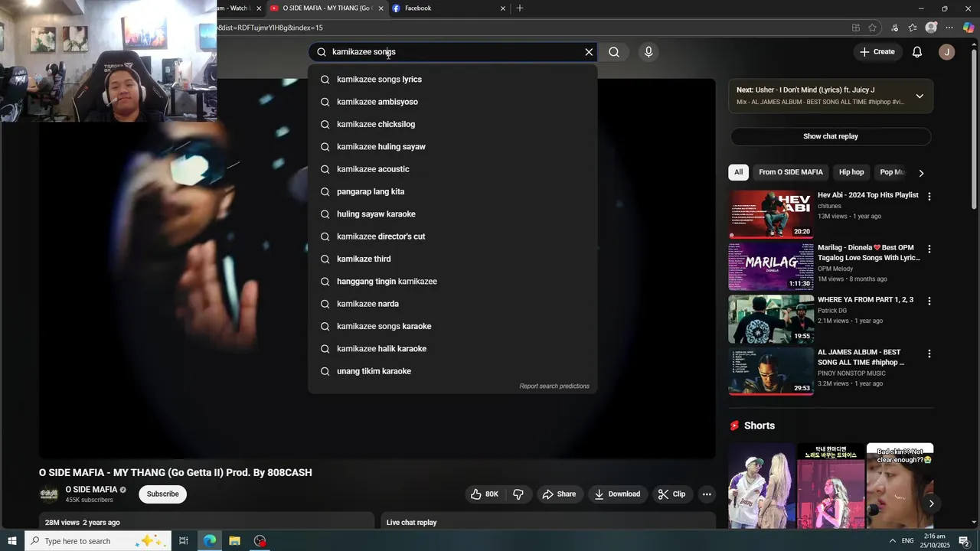This screenshot has height=551, width=980.
Task: Choose suggestion kamikazee acoustic
Action: click(x=452, y=169)
